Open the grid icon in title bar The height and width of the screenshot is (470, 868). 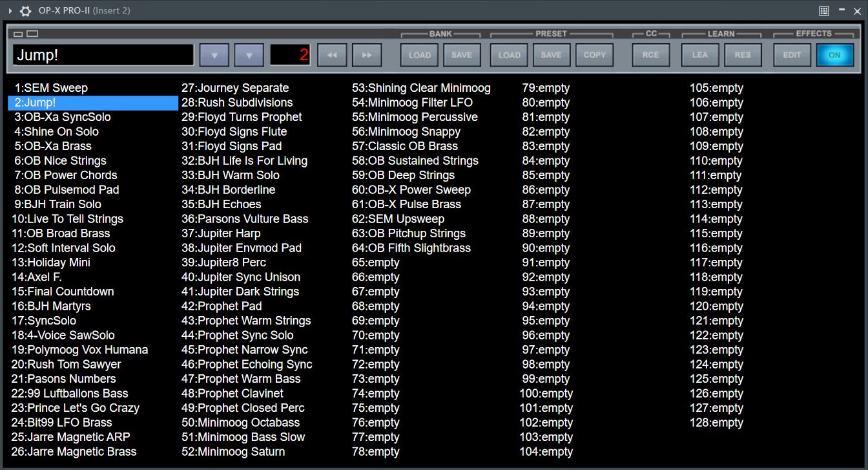[x=824, y=10]
